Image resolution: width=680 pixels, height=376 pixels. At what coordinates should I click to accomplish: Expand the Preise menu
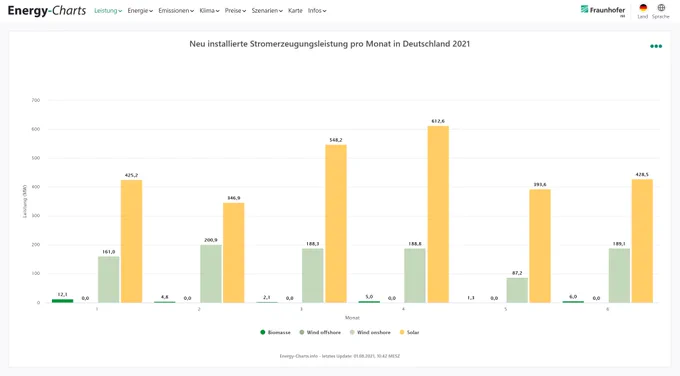[235, 11]
